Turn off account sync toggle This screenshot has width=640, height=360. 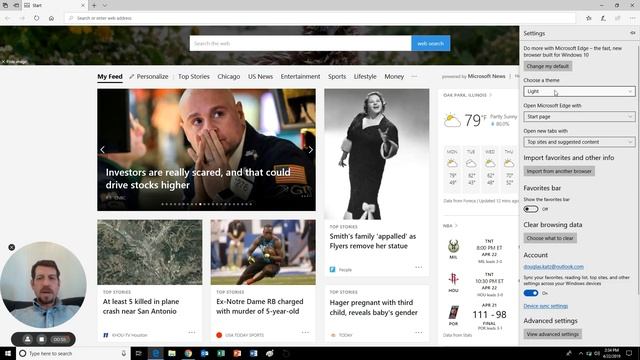point(531,293)
